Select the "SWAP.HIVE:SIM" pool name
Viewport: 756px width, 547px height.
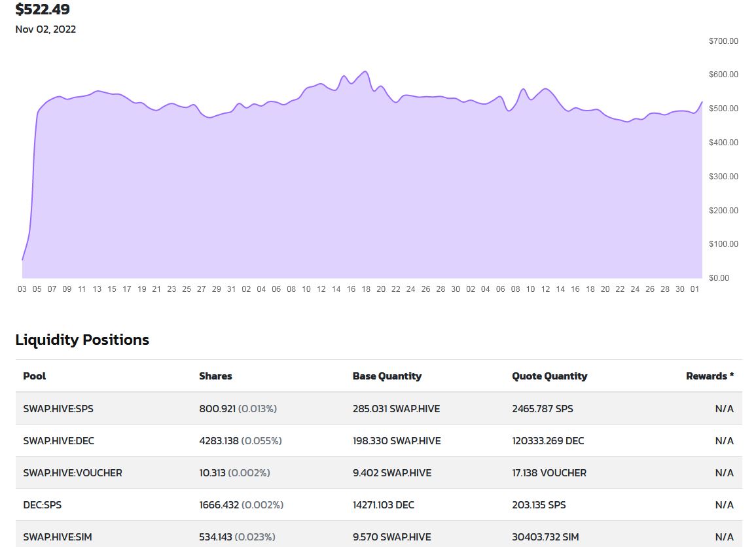pyautogui.click(x=58, y=537)
